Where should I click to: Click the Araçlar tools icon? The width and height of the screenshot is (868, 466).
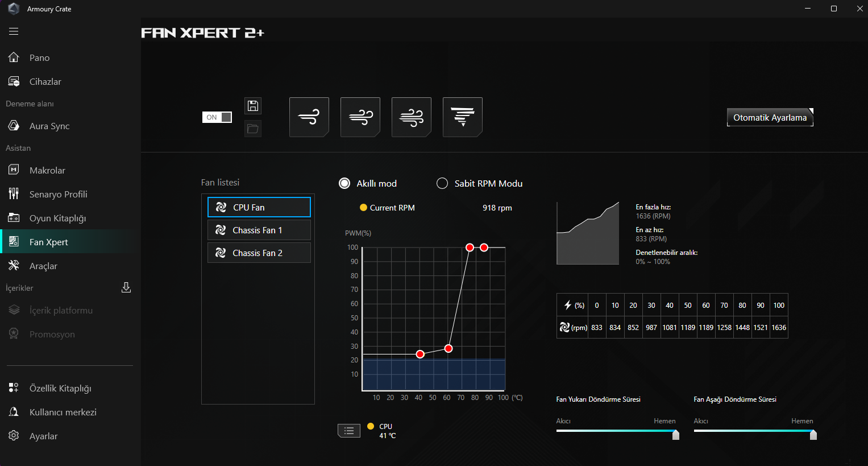coord(14,266)
